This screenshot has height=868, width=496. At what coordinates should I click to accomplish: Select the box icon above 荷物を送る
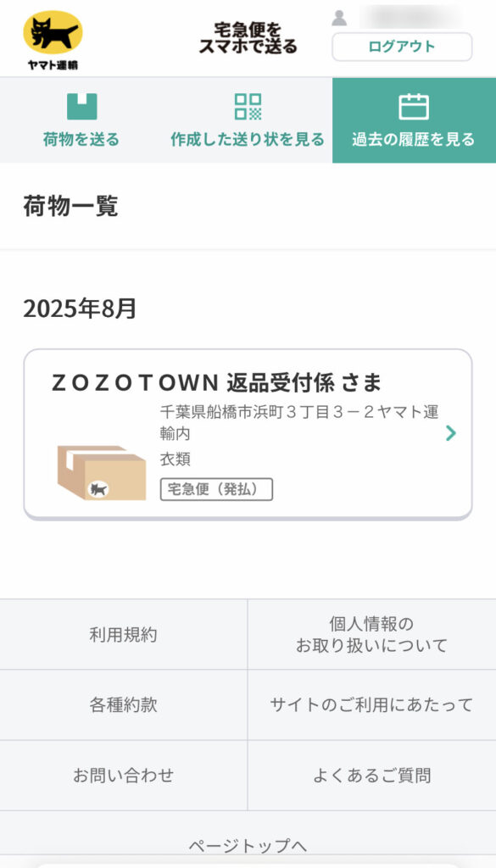(x=82, y=105)
